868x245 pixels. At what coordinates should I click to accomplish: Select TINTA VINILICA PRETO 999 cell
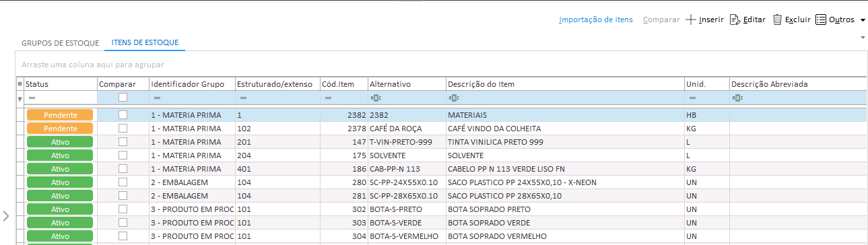[565, 142]
